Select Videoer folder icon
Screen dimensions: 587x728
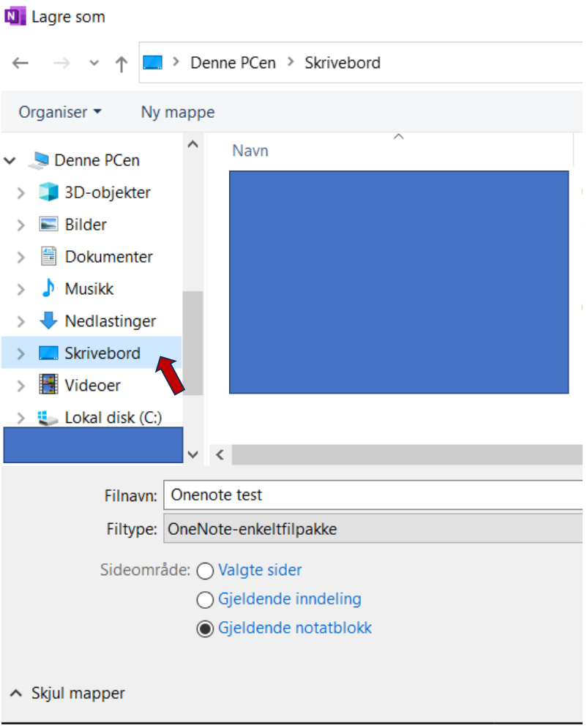click(x=48, y=384)
